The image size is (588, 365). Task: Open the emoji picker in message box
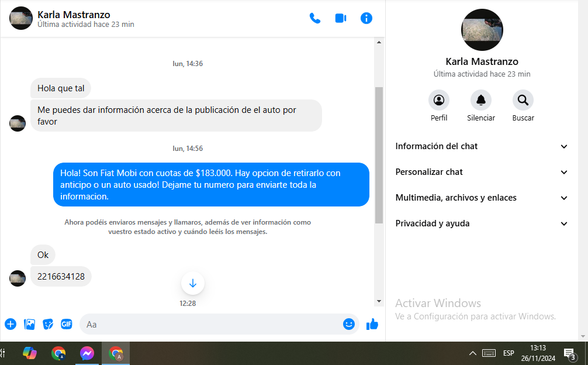349,324
